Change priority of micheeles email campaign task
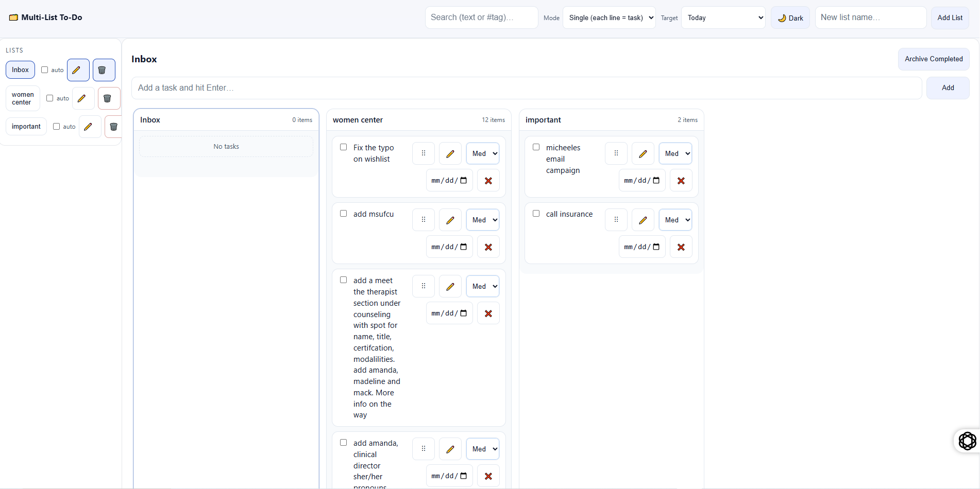980x489 pixels. 675,153
